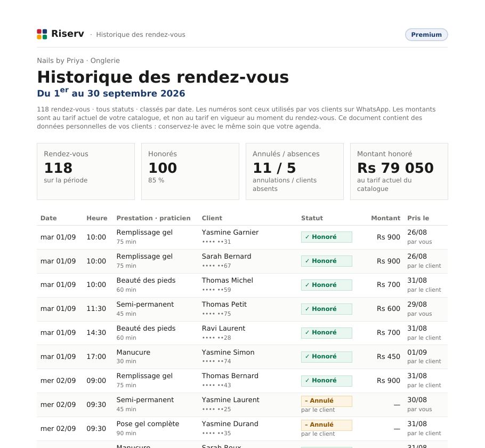The width and height of the screenshot is (485, 448).
Task: Click client name Thomas Petit
Action: [224, 305]
